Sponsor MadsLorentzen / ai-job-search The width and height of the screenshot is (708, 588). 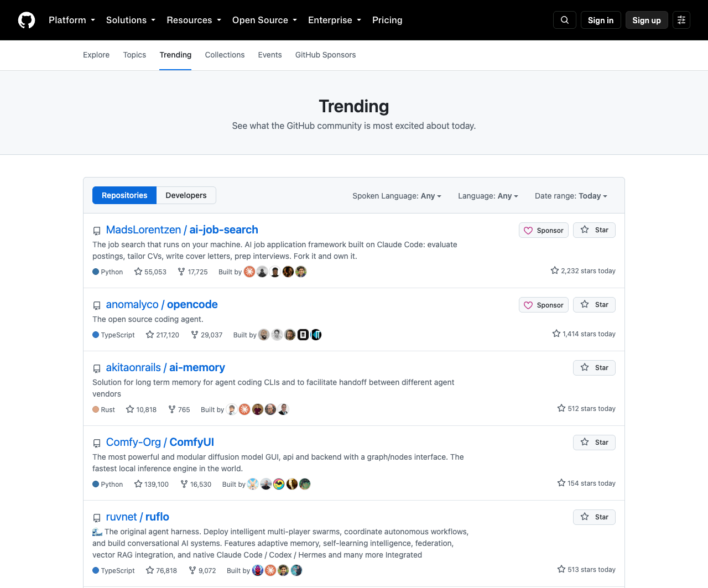544,230
